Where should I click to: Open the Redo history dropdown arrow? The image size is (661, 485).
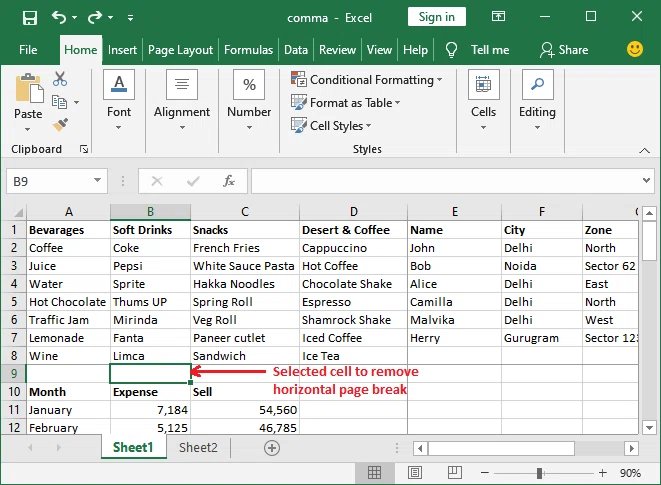point(110,18)
